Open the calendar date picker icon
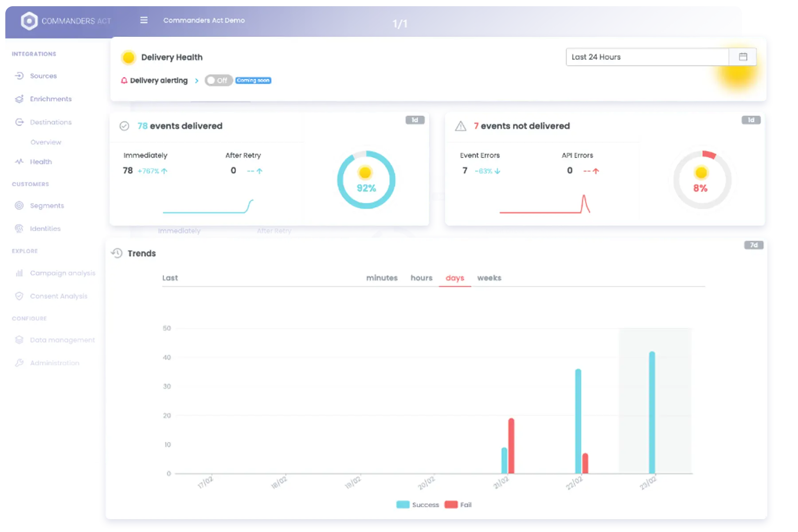This screenshot has height=532, width=798. [x=743, y=57]
